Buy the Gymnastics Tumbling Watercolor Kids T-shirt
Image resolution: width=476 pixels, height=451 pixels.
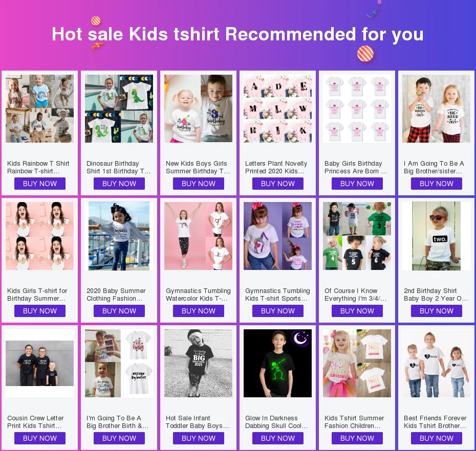[199, 311]
